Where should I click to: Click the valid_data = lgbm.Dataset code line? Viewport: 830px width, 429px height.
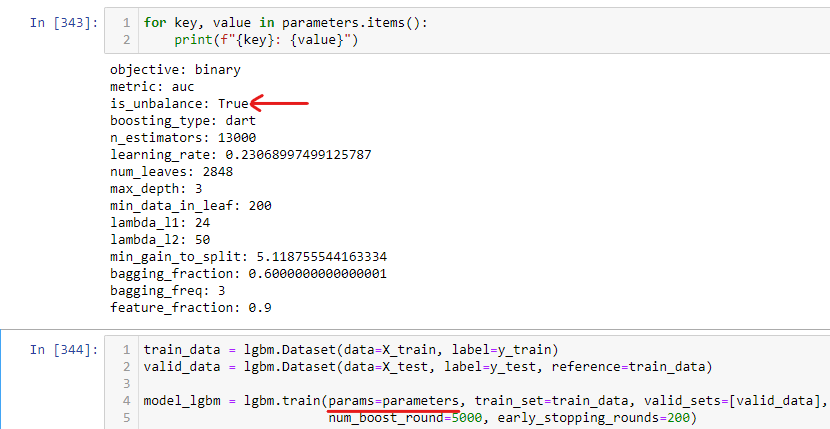click(x=428, y=367)
